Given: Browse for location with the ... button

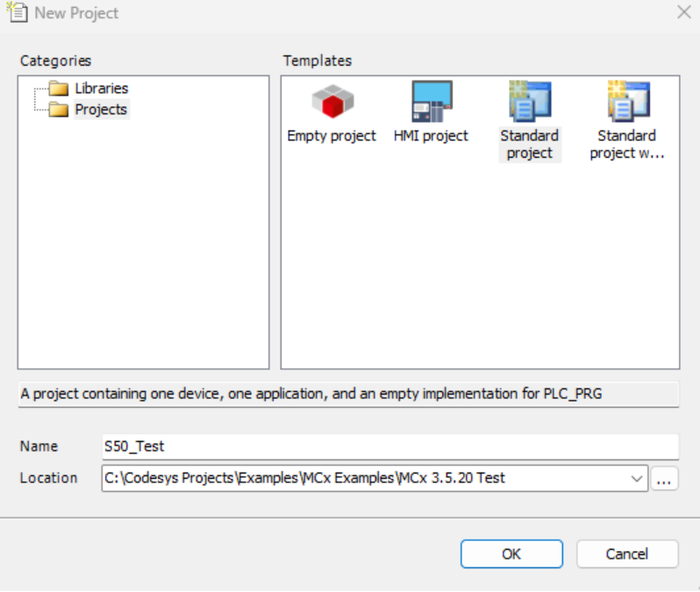Looking at the screenshot, I should coord(664,479).
